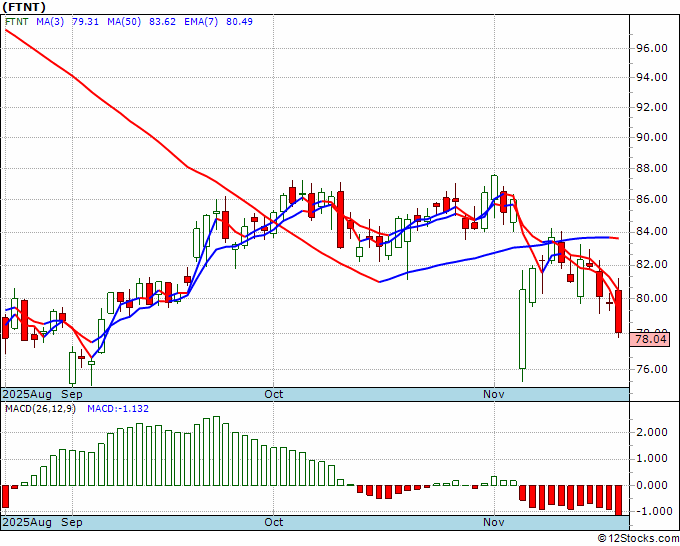Click the 80.00 price axis label
The height and width of the screenshot is (546, 680).
click(652, 298)
